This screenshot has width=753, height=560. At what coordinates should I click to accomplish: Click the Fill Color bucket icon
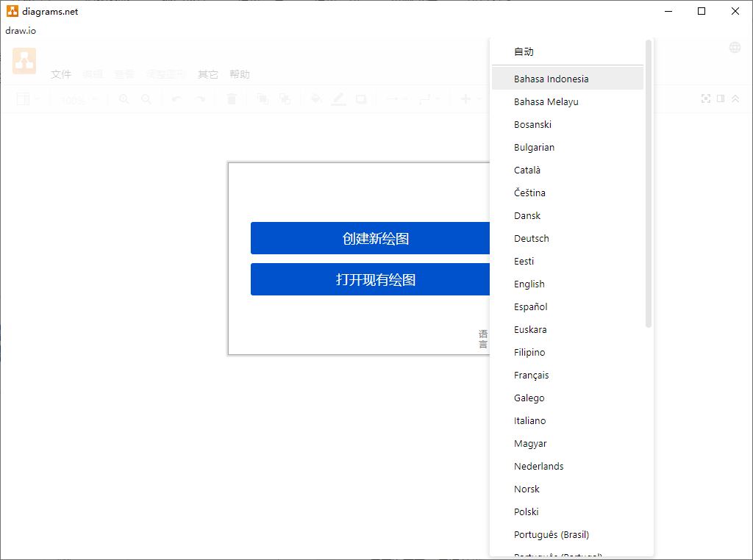(316, 98)
